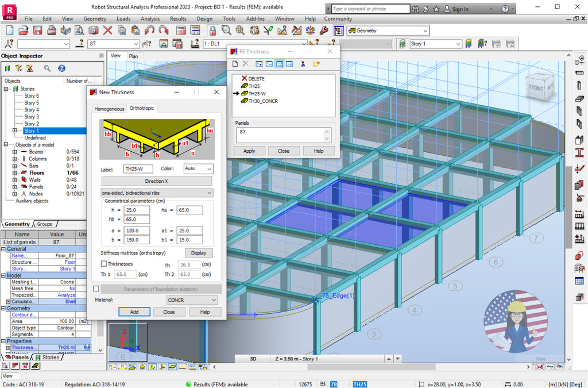Image resolution: width=588 pixels, height=388 pixels.
Task: Open the Analysis menu
Action: 150,18
